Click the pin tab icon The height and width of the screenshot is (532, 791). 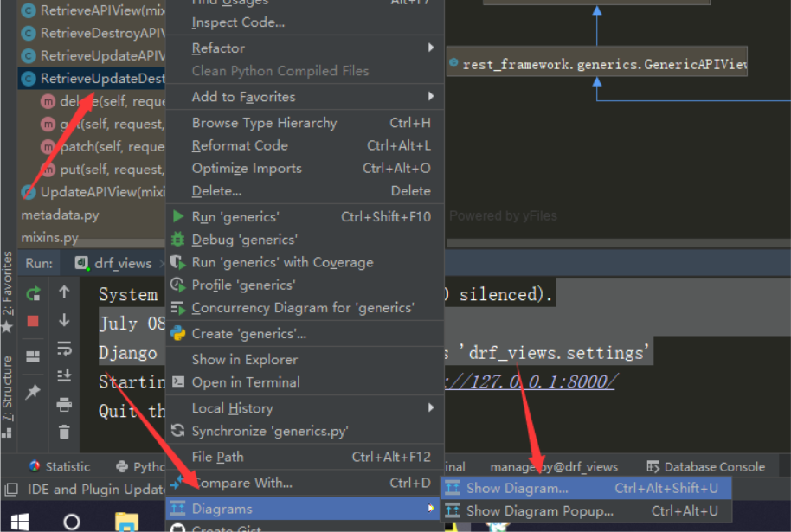click(33, 391)
